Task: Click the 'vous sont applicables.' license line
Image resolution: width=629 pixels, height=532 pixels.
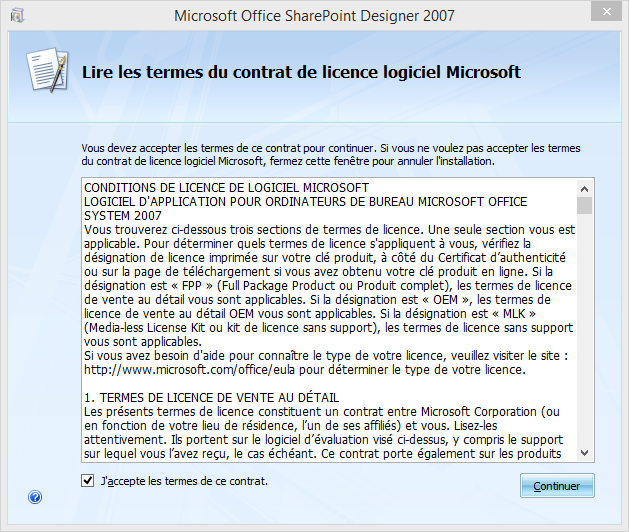Action: (143, 342)
